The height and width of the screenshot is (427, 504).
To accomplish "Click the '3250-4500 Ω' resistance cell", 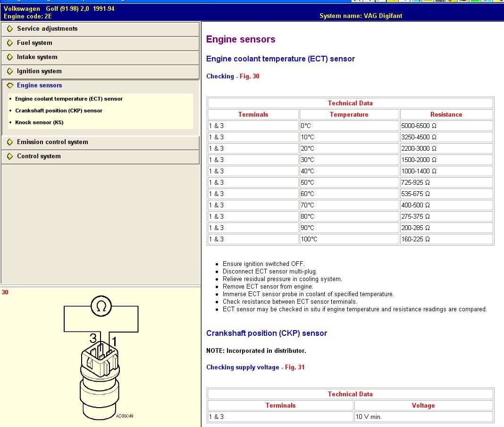I will click(x=446, y=137).
